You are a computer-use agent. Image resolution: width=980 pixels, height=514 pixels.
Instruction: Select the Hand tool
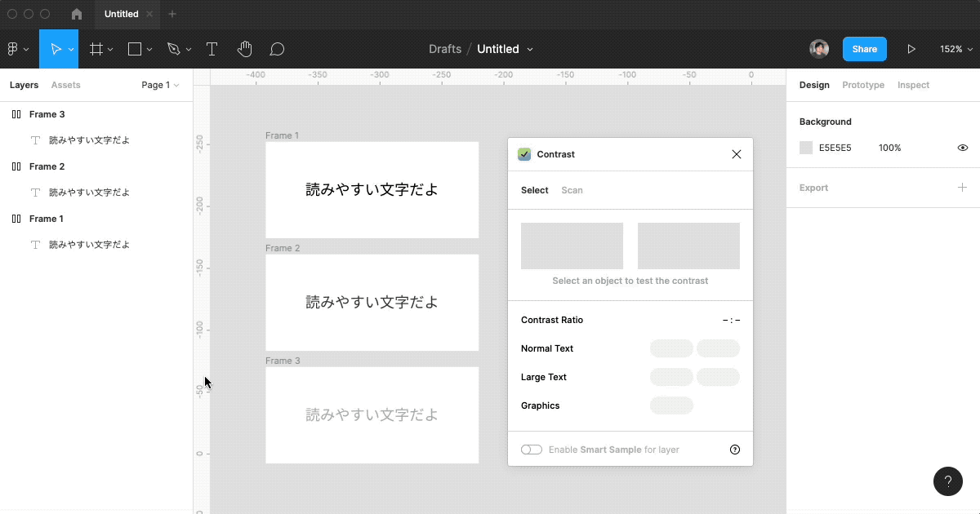pyautogui.click(x=244, y=49)
